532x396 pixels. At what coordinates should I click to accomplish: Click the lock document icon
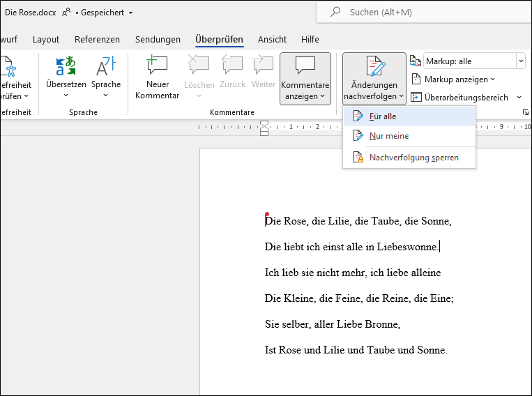[x=358, y=157]
